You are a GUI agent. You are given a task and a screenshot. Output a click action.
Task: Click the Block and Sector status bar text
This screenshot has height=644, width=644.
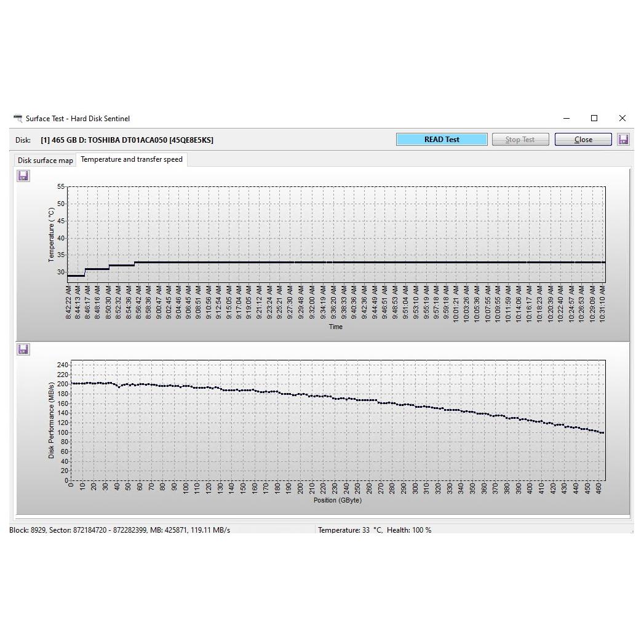point(119,530)
